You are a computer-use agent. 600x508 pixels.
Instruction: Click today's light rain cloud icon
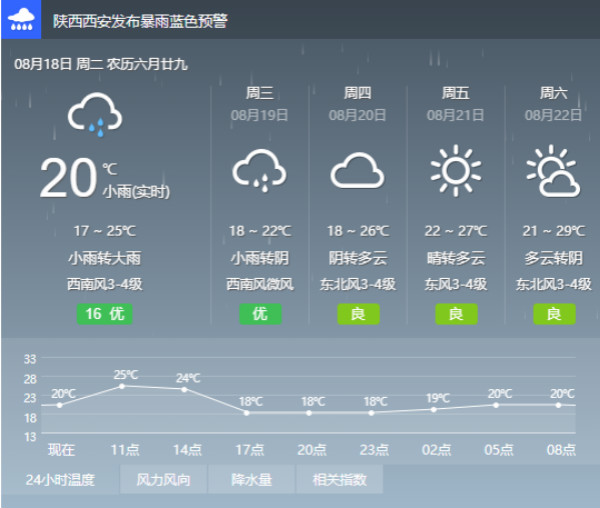(x=95, y=114)
